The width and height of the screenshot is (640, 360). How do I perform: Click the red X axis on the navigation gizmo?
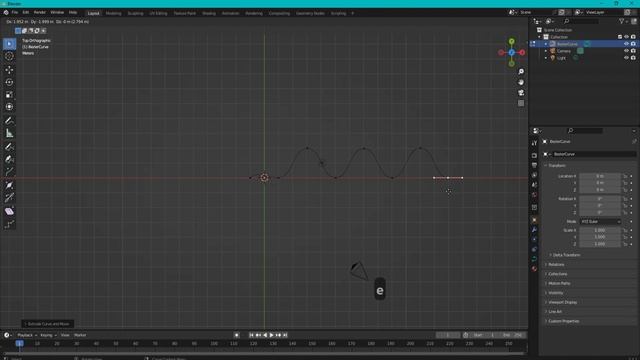tap(522, 52)
